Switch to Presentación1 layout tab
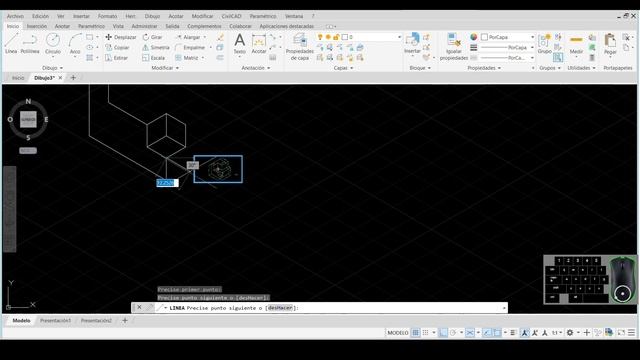This screenshot has width=640, height=360. [x=56, y=321]
